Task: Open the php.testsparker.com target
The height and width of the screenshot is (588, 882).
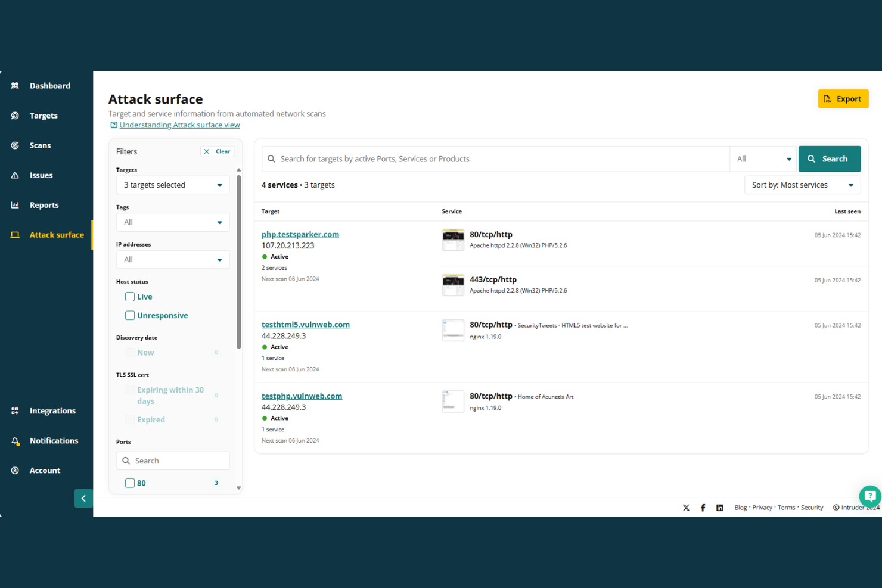Action: (x=300, y=235)
